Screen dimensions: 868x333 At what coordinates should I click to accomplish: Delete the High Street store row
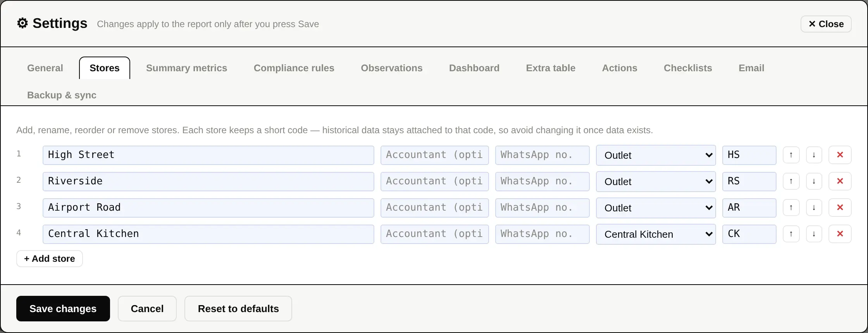(840, 155)
